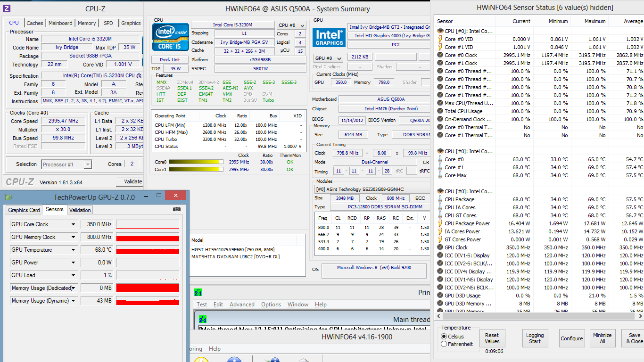Click the Maximum column header

595,21
